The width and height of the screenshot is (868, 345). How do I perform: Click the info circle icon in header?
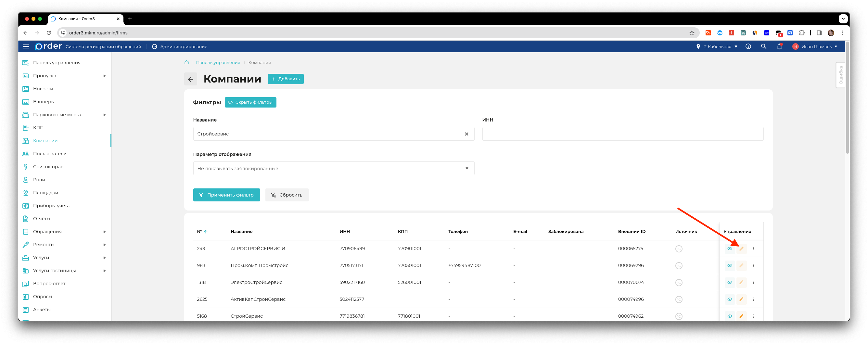[x=748, y=46]
